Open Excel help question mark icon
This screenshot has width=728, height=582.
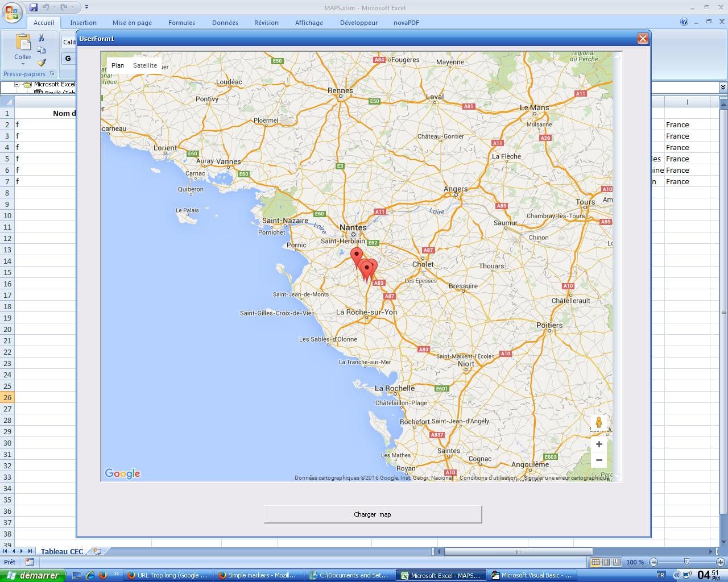pos(684,22)
